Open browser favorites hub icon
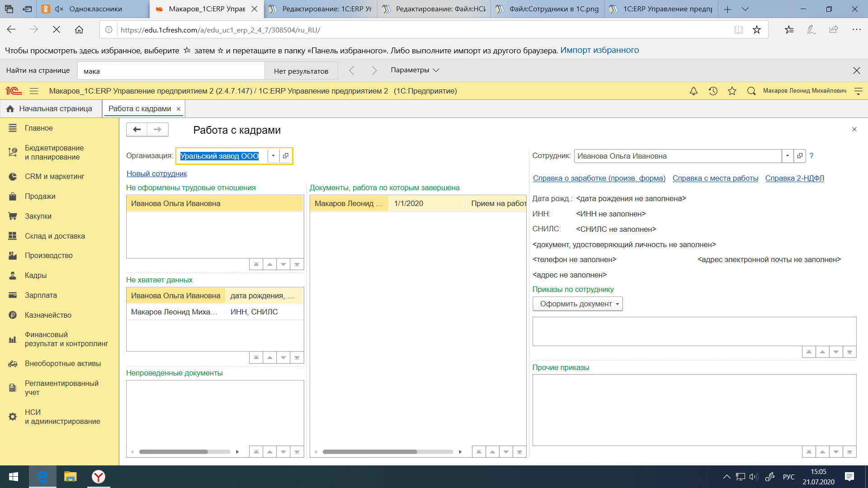This screenshot has height=488, width=868. (789, 30)
